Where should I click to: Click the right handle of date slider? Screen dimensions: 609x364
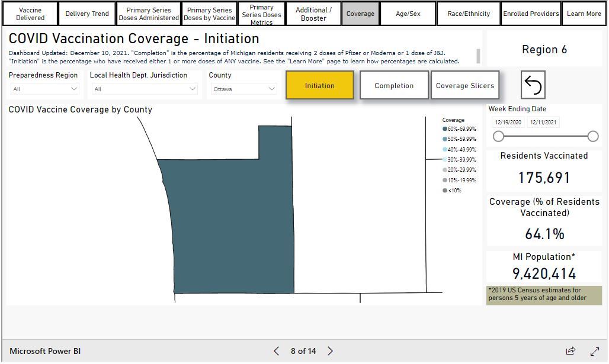[x=593, y=137]
